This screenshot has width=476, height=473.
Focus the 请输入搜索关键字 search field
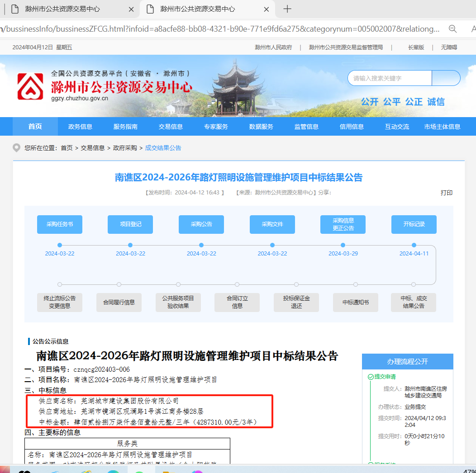click(x=389, y=78)
